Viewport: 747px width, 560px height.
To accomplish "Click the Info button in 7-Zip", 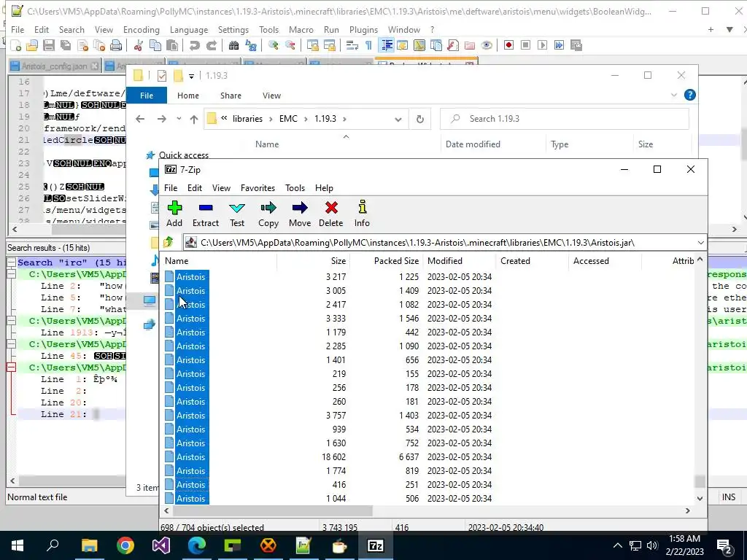I will pos(362,214).
